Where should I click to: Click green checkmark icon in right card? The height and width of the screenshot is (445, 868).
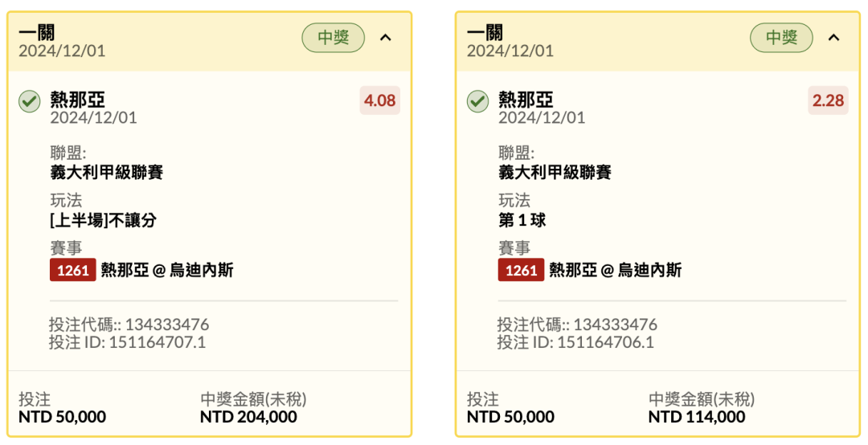[477, 101]
